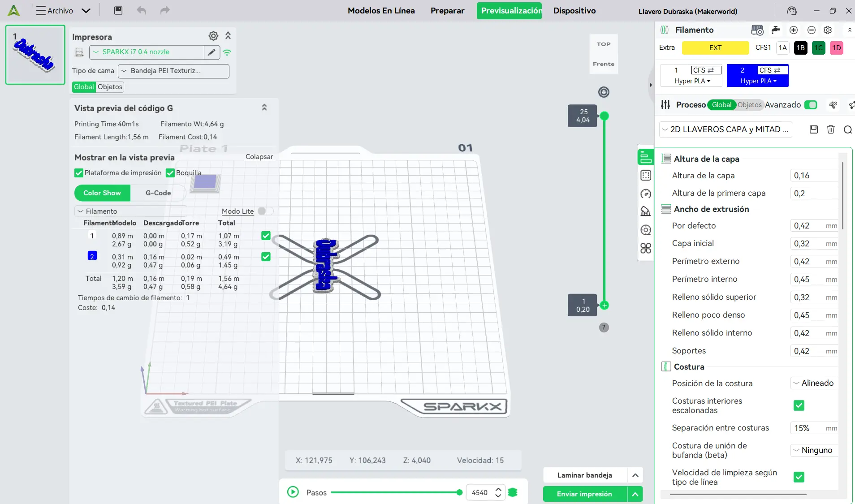Click the printer Wi-Fi connection icon
The height and width of the screenshot is (504, 855).
228,52
